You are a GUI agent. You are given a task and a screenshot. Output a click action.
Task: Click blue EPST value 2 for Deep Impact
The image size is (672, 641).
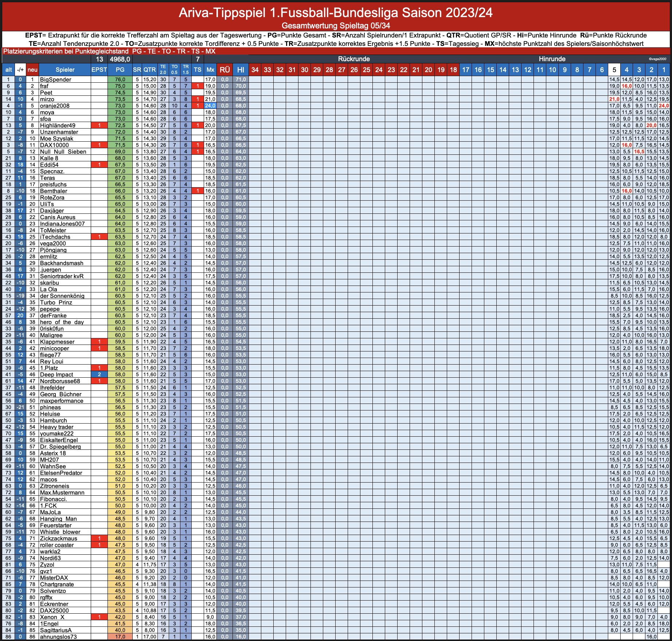pyautogui.click(x=99, y=374)
